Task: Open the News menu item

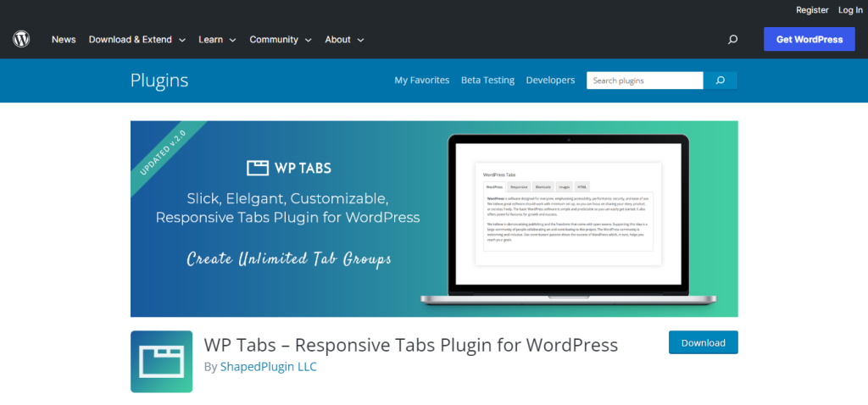Action: click(x=64, y=39)
